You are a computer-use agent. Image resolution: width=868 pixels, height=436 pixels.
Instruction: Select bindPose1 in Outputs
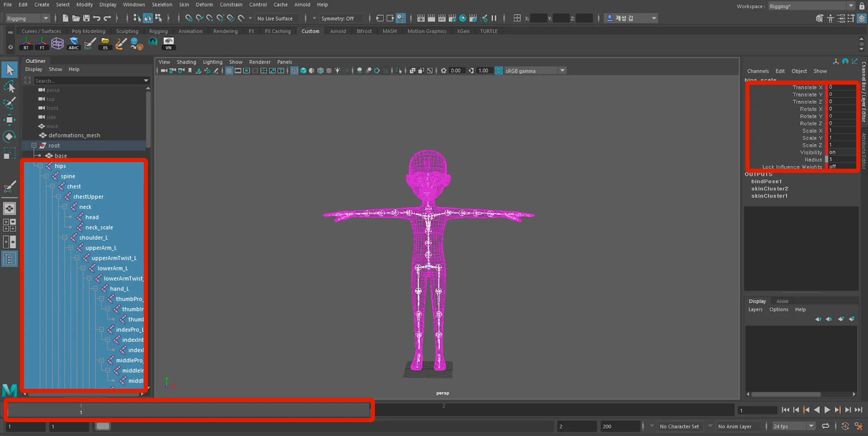(766, 181)
